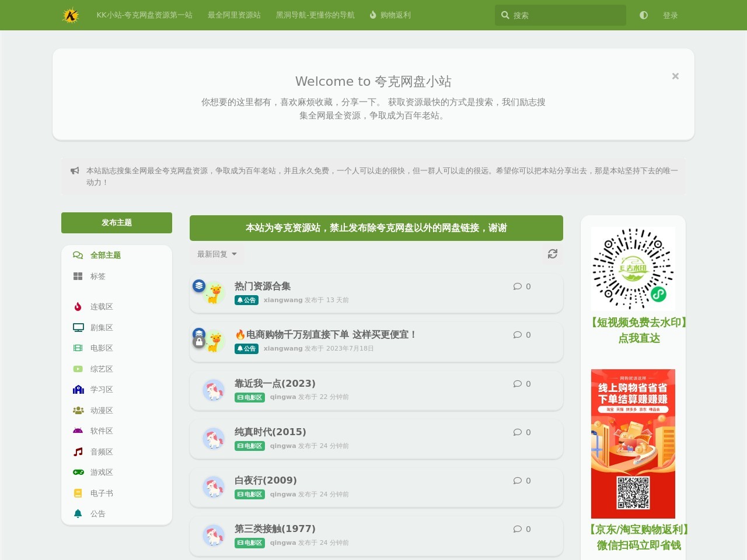747x560 pixels.
Task: Open the 音频区 music note icon
Action: click(78, 451)
